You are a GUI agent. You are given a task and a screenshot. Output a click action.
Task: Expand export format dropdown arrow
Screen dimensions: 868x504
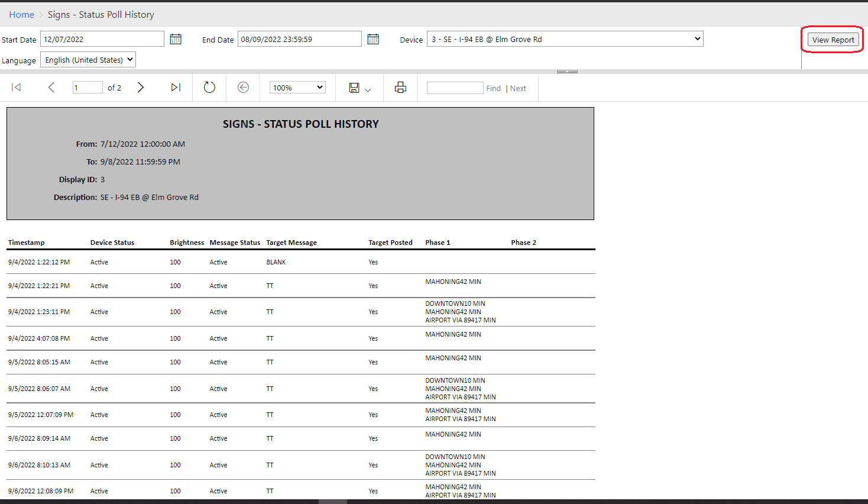point(368,90)
